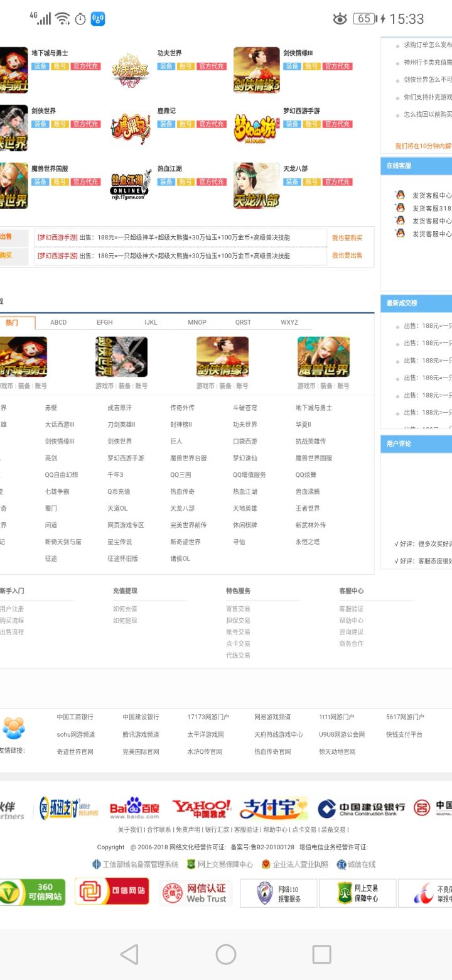Click 我也要购买 link
452x980 pixels.
point(347,238)
